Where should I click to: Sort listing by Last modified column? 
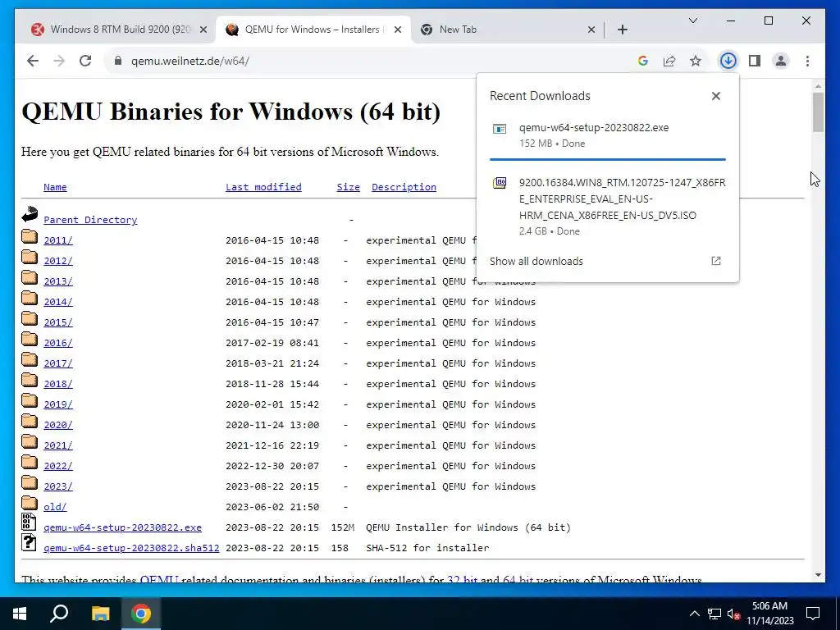(263, 187)
